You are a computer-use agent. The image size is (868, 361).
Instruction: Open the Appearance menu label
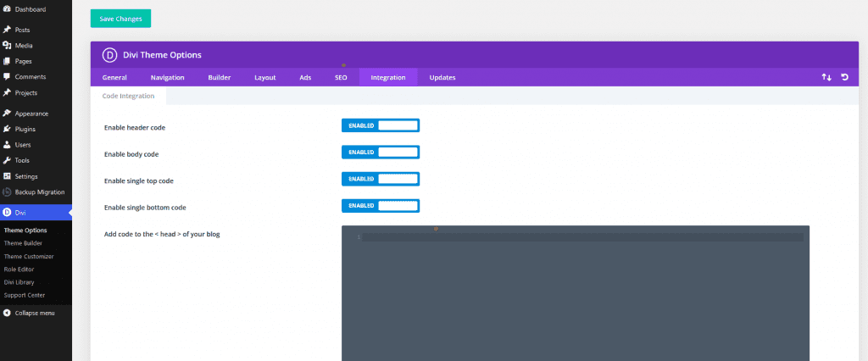point(31,114)
